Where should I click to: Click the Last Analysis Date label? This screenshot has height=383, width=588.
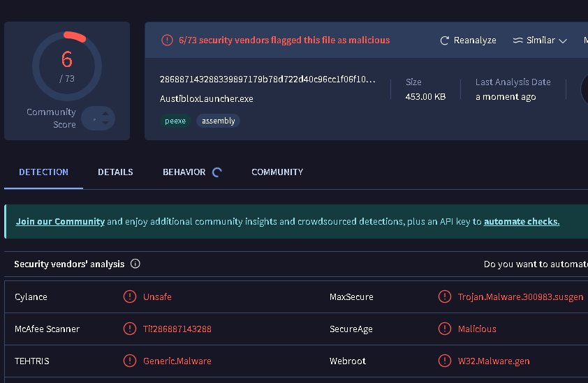coord(513,82)
